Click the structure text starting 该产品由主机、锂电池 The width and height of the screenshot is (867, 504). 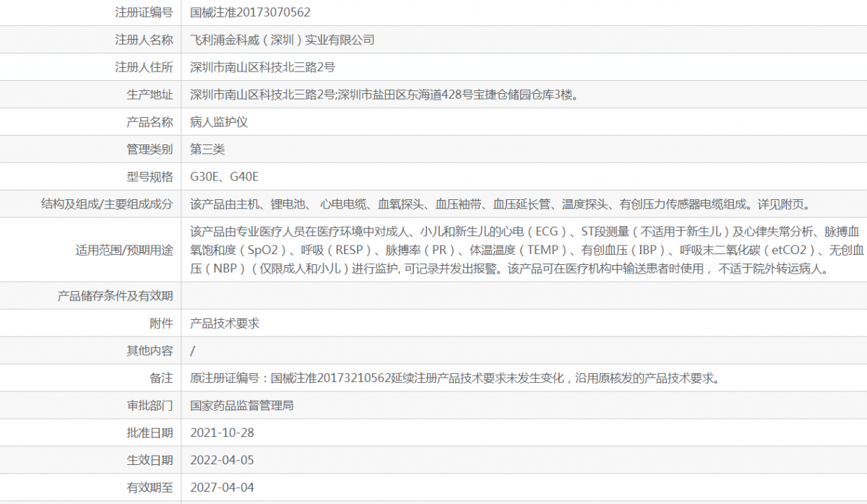coord(500,204)
